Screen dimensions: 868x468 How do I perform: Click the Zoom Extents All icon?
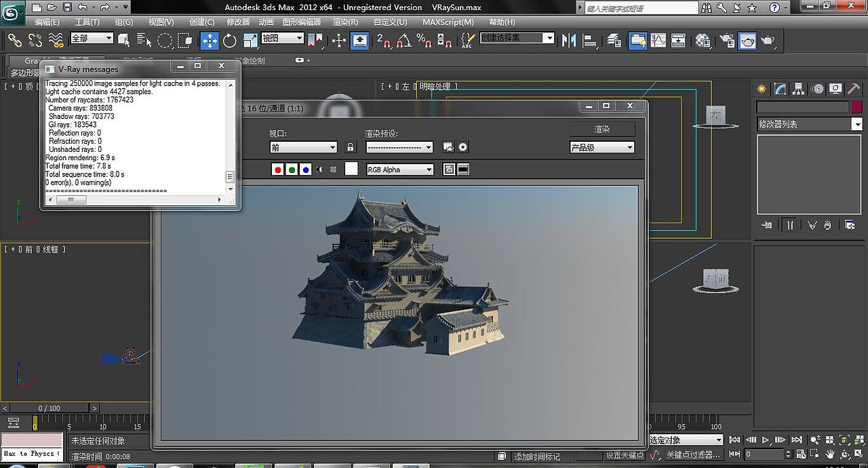860,440
